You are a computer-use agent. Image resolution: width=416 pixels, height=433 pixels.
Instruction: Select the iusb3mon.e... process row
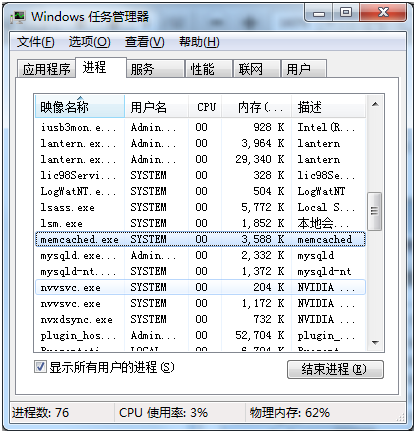coord(200,127)
